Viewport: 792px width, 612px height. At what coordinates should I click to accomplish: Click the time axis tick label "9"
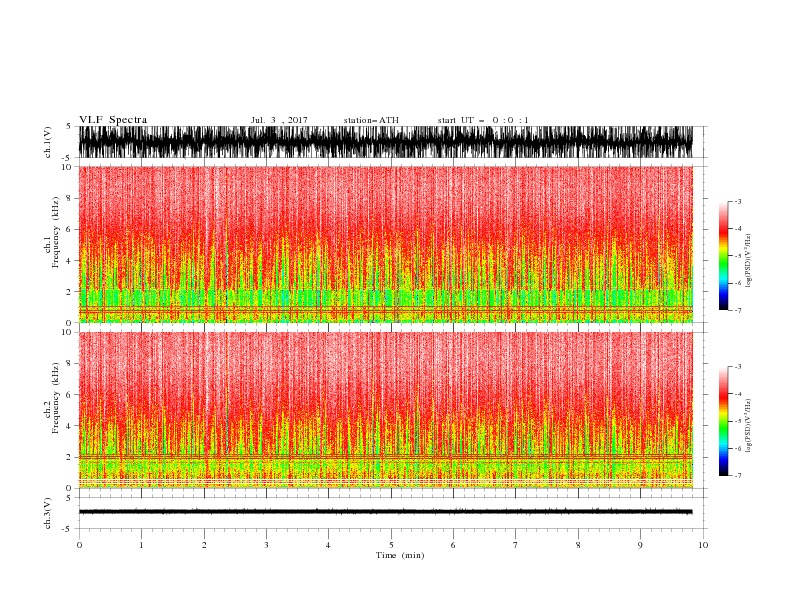[640, 545]
